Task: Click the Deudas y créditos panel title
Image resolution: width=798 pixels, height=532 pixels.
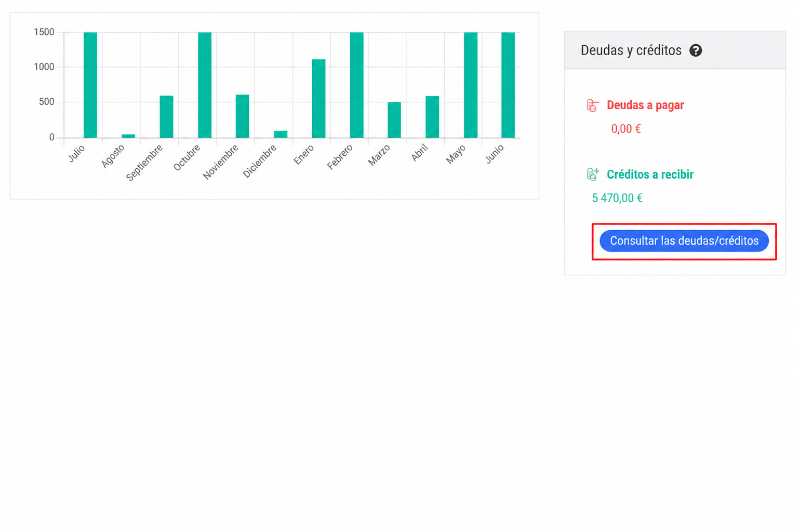Action: click(x=631, y=50)
